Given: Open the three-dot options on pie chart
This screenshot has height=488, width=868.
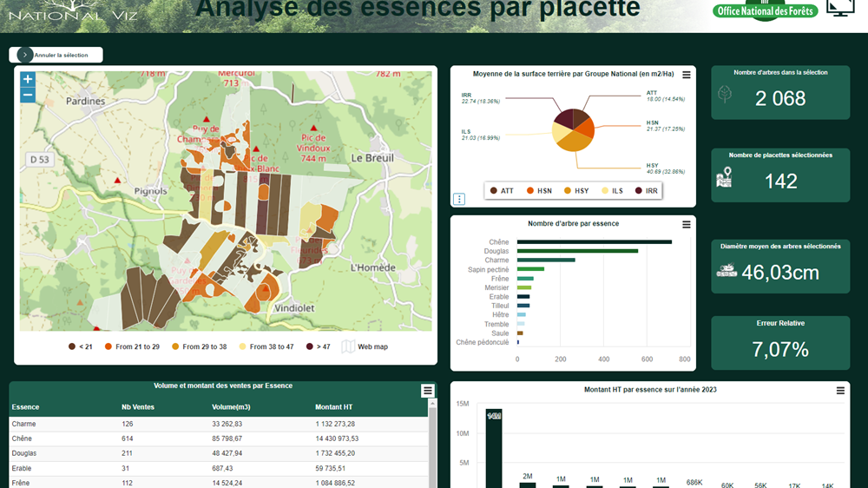Looking at the screenshot, I should coord(459,199).
